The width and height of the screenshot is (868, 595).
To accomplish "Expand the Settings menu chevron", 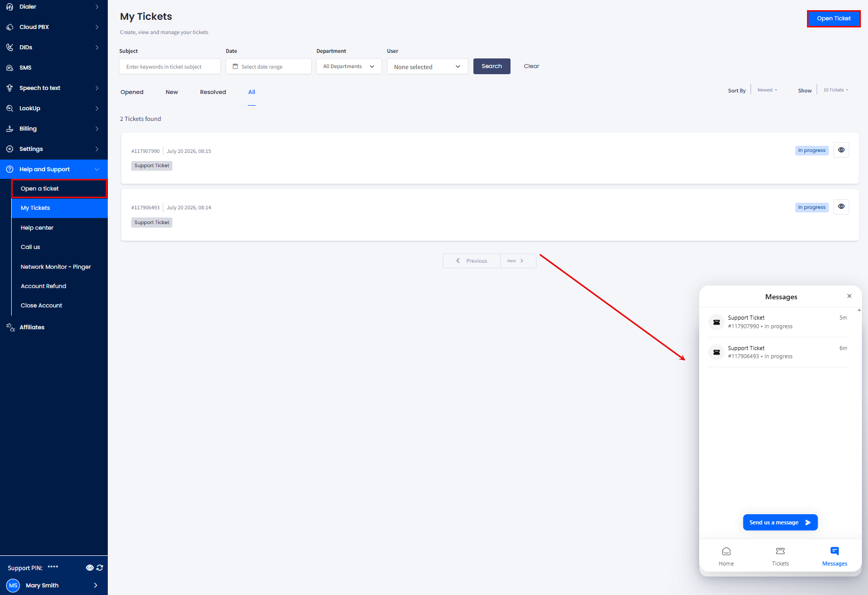I will coord(97,149).
